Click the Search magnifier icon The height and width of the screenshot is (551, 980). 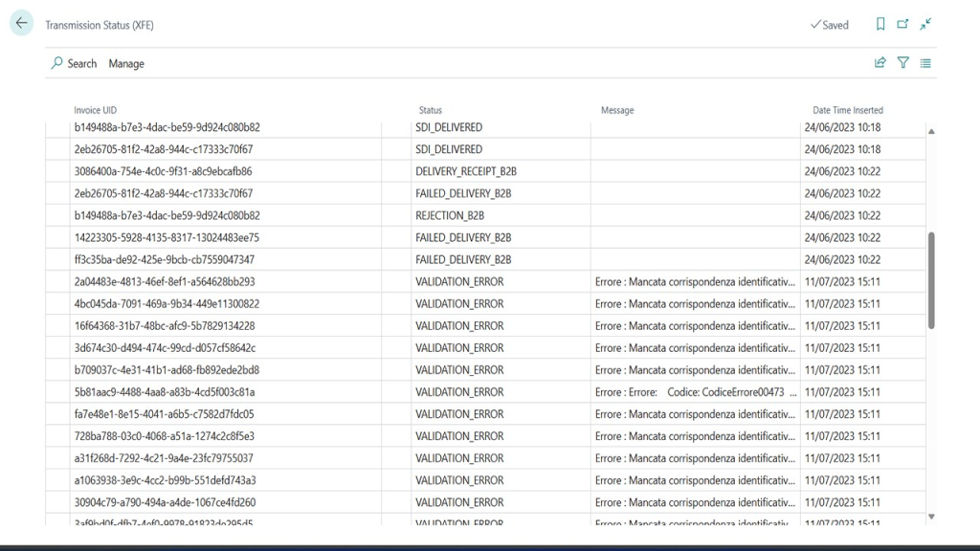click(x=57, y=63)
